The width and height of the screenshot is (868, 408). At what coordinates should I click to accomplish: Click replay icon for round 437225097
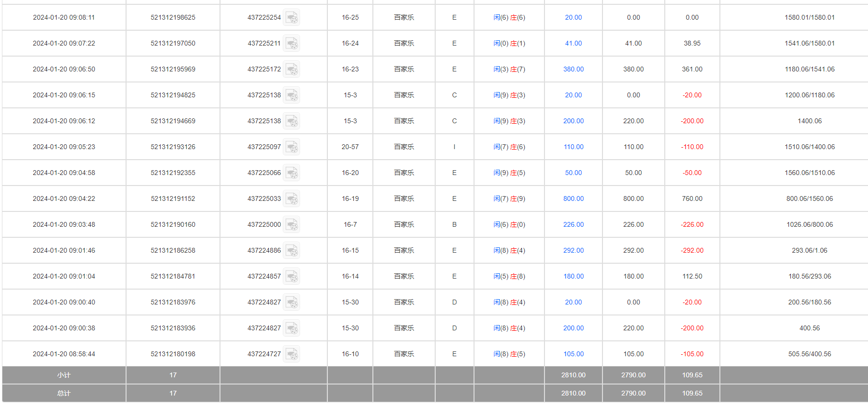(x=291, y=147)
